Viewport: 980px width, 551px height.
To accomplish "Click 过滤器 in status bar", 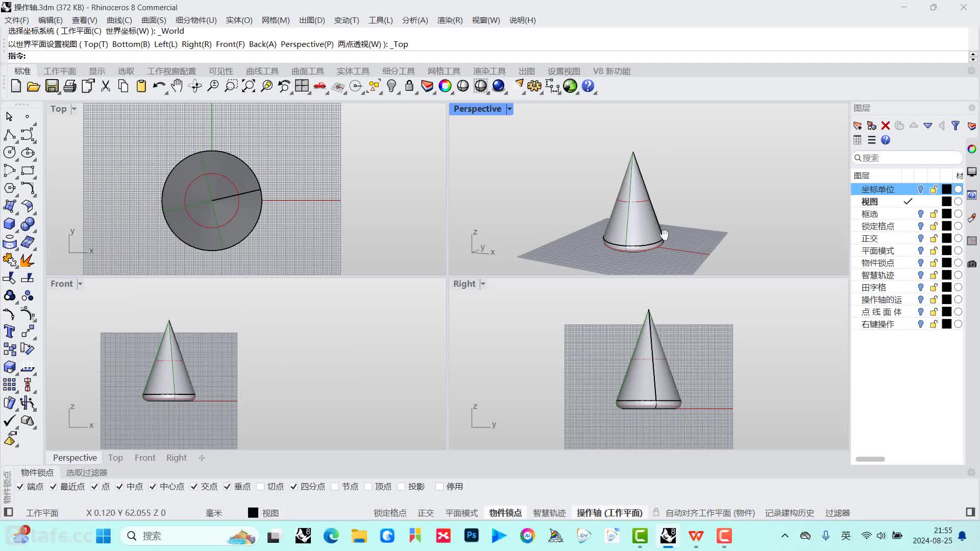I will [x=838, y=513].
